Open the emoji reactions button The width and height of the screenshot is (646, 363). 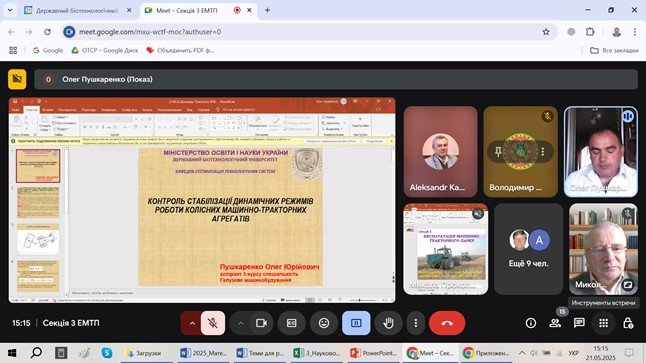pyautogui.click(x=324, y=323)
